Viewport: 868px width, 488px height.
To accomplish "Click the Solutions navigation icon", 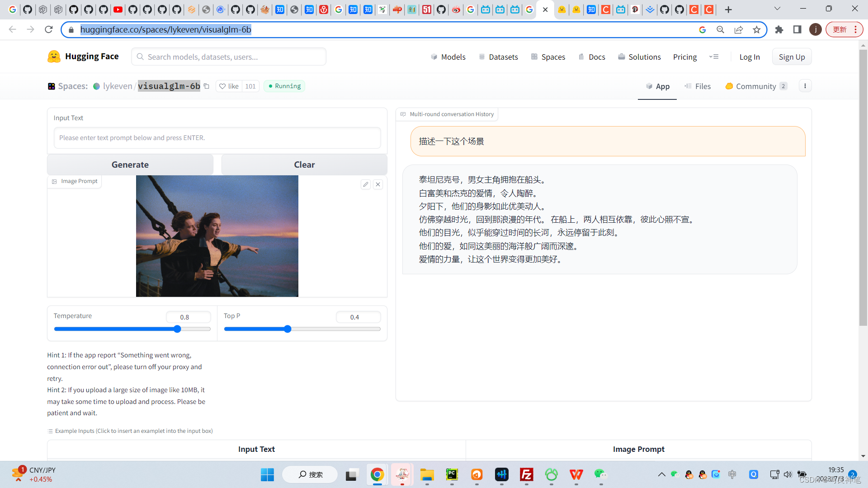I will pos(621,56).
